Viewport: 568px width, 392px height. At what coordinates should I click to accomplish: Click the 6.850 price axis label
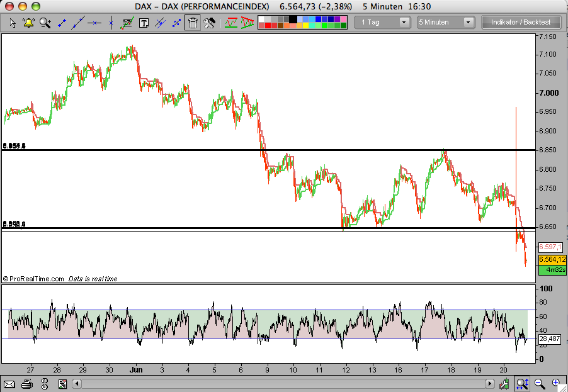point(548,150)
